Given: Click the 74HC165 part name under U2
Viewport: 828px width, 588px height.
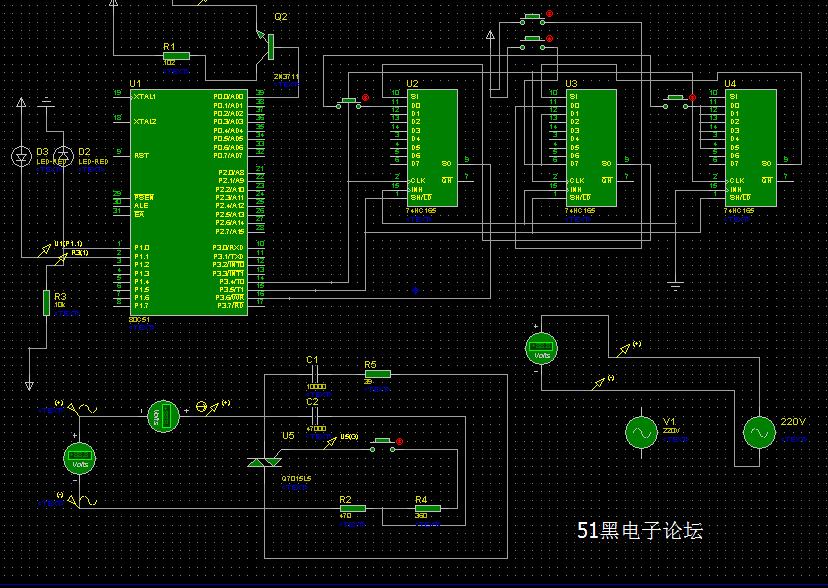Looking at the screenshot, I should coord(421,211).
